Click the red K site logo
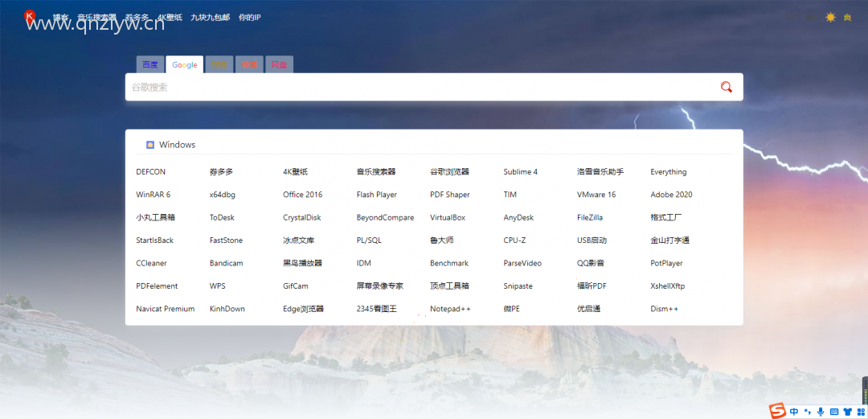 point(30,15)
